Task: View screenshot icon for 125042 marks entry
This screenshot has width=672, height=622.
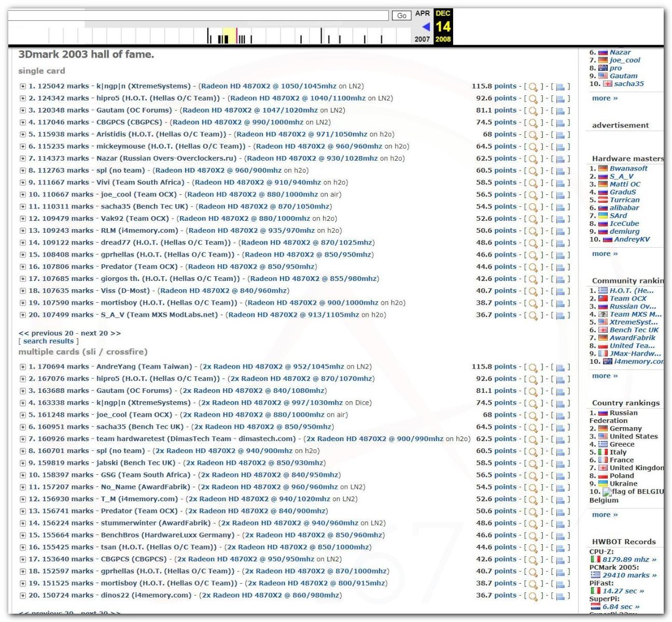Action: pyautogui.click(x=560, y=87)
